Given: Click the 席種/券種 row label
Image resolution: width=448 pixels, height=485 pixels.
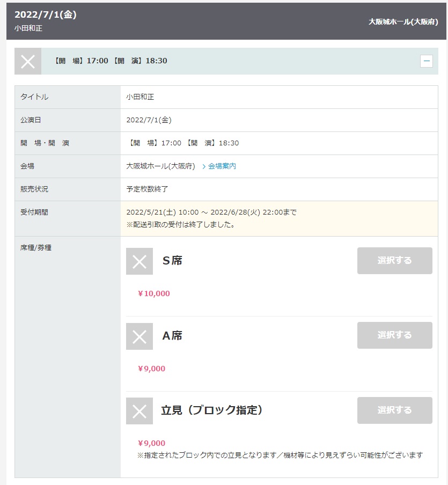Looking at the screenshot, I should (x=36, y=248).
